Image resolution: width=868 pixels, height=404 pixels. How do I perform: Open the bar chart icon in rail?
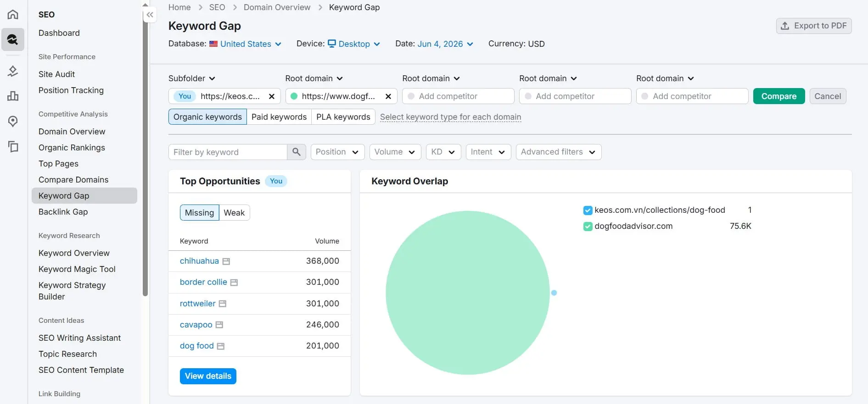(13, 96)
